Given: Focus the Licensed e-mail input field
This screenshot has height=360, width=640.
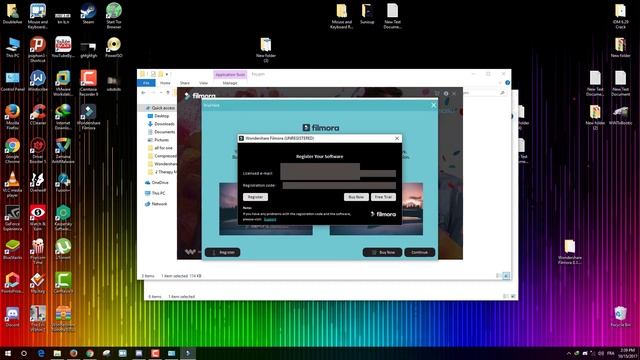Looking at the screenshot, I should click(x=338, y=172).
